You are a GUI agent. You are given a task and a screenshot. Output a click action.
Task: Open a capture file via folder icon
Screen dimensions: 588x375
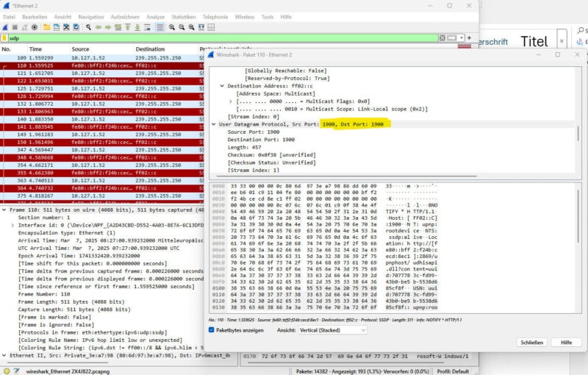pyautogui.click(x=46, y=27)
